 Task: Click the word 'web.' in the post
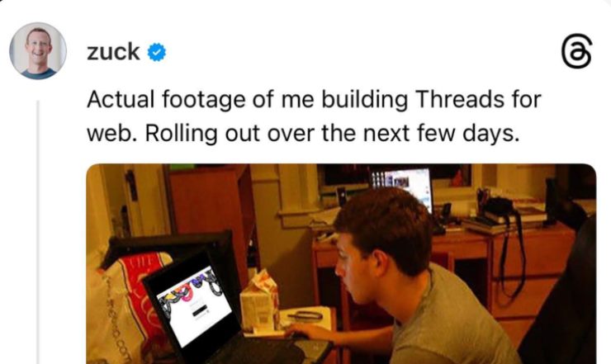point(111,134)
